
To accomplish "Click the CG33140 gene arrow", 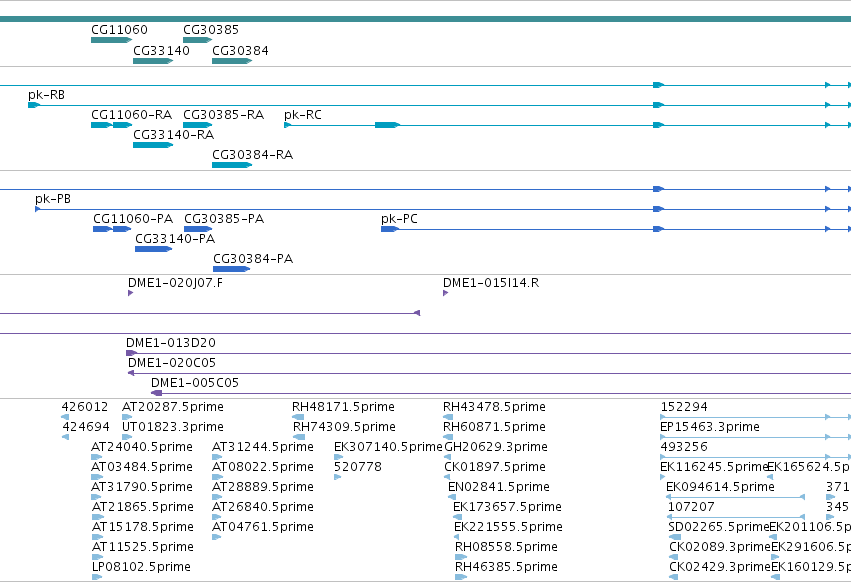I will click(x=153, y=61).
